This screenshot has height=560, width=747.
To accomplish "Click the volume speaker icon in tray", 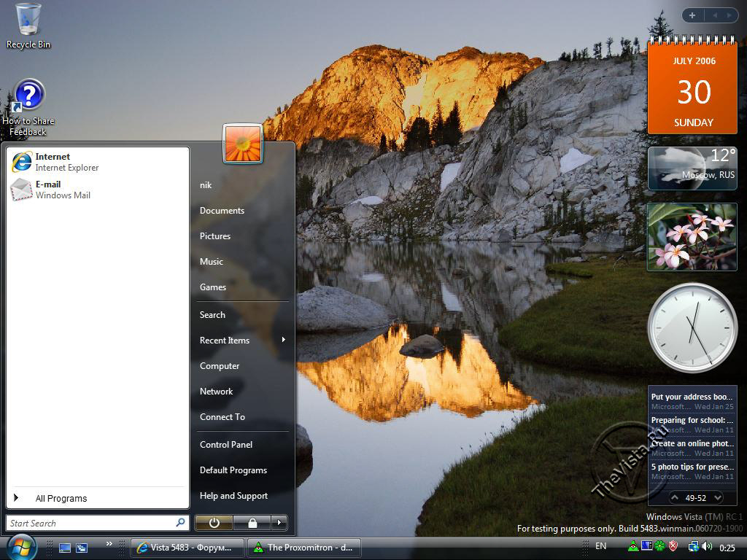I will 706,546.
